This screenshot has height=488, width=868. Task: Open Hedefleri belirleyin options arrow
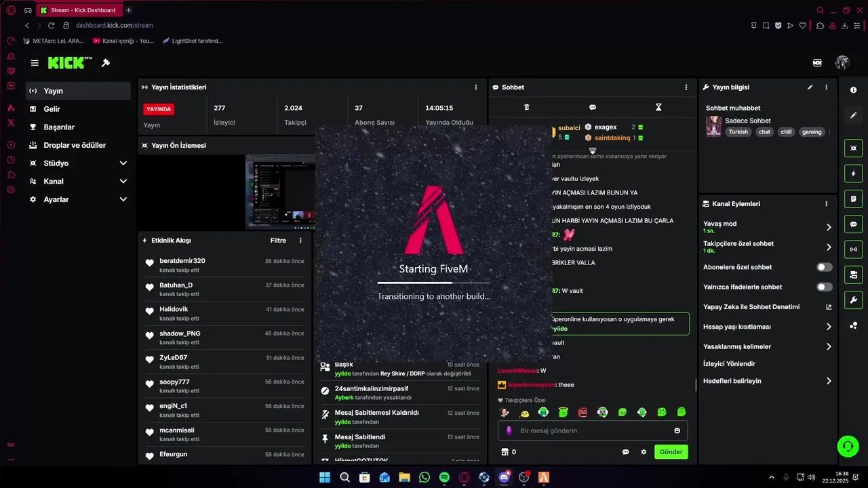pos(829,381)
